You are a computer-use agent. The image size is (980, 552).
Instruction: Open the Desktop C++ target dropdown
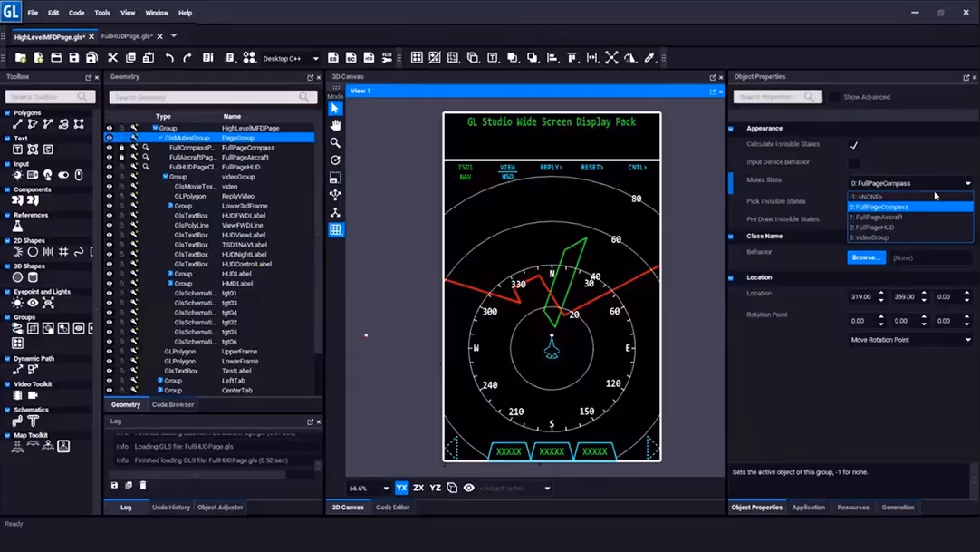click(291, 58)
